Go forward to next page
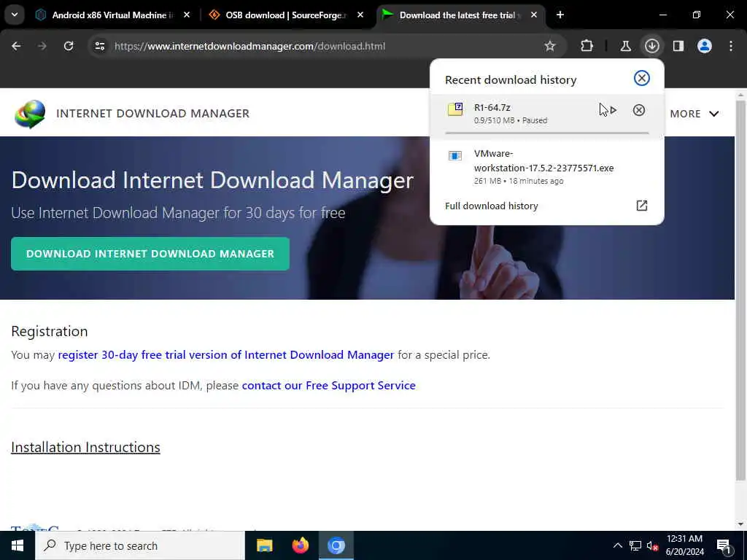Viewport: 747px width, 560px height. pos(42,46)
